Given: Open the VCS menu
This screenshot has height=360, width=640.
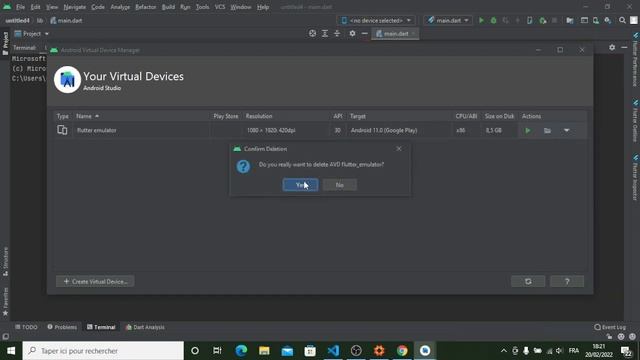Looking at the screenshot, I should click(220, 7).
